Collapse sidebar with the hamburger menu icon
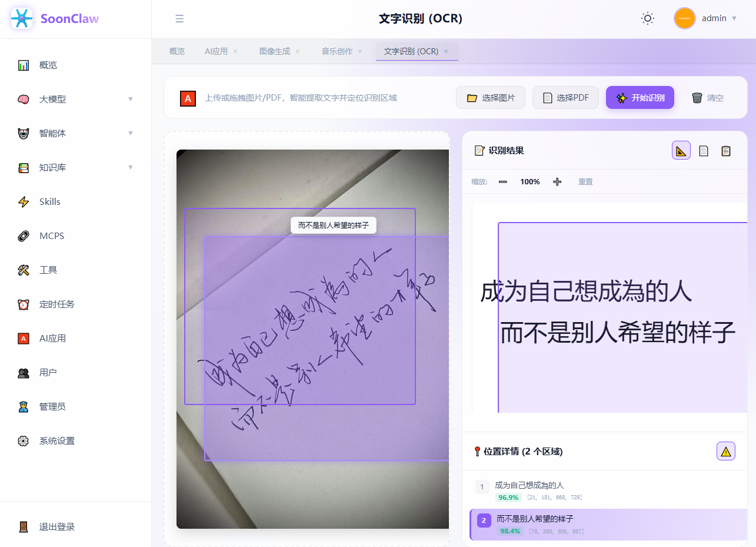 click(179, 19)
